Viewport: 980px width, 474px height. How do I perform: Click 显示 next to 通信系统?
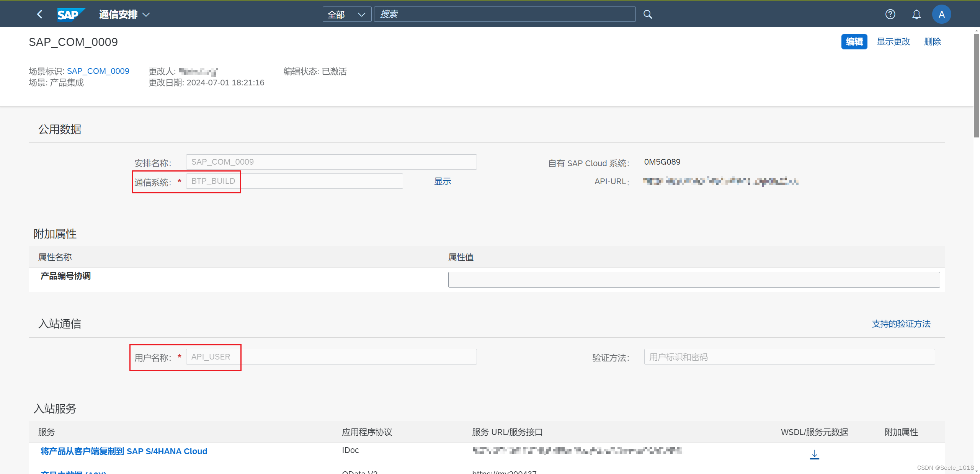click(x=443, y=181)
